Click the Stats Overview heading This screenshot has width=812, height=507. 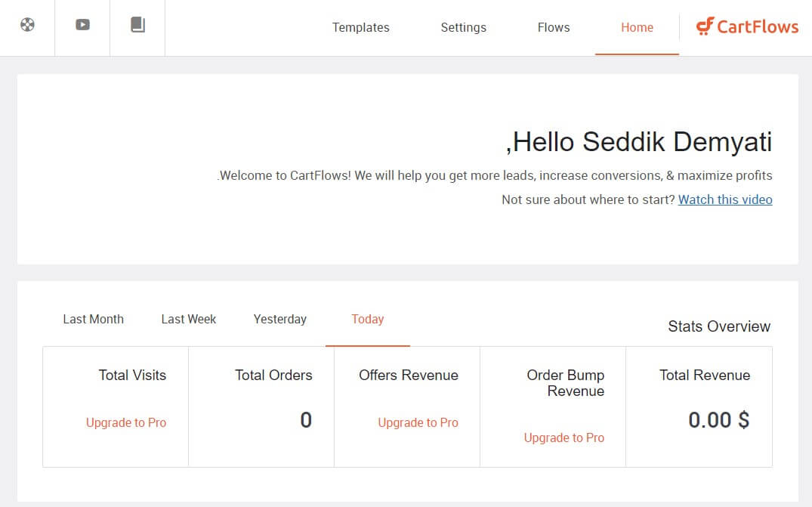[x=719, y=326]
